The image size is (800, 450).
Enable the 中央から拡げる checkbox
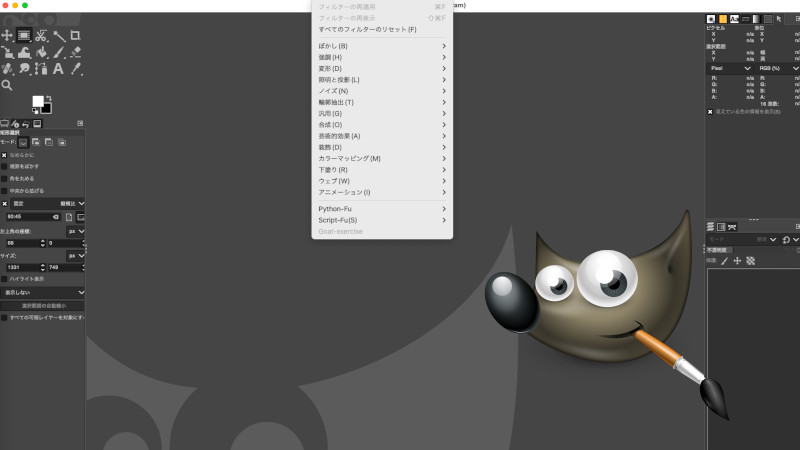4,191
